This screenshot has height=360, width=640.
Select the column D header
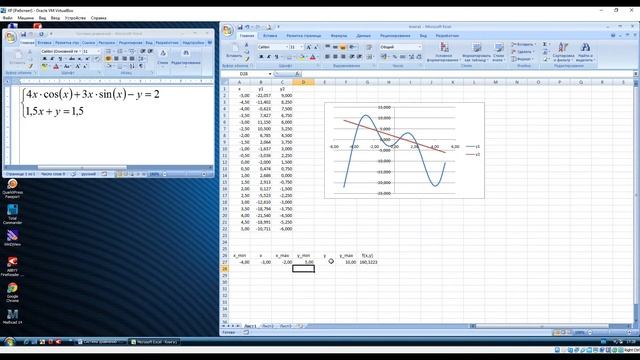click(x=303, y=82)
